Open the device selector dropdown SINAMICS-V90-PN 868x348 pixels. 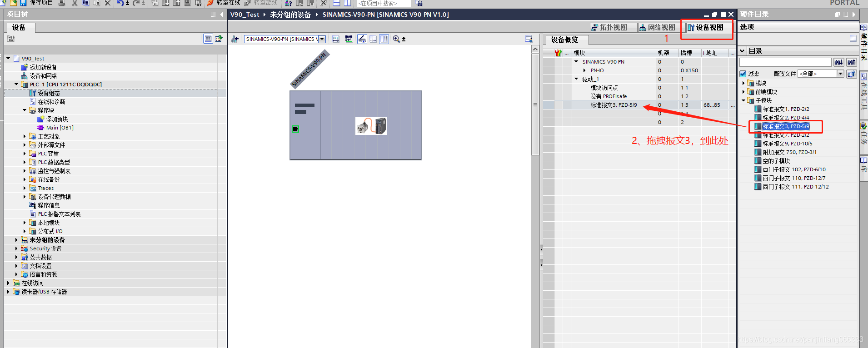click(x=322, y=39)
